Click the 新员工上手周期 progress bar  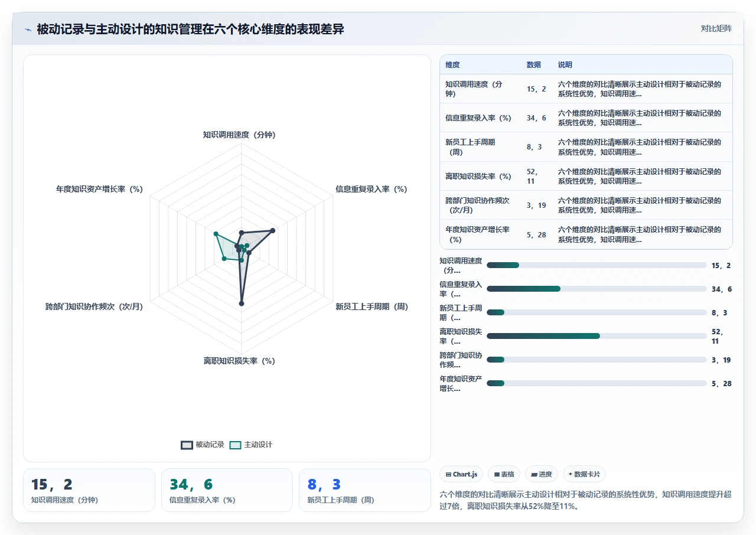point(597,312)
